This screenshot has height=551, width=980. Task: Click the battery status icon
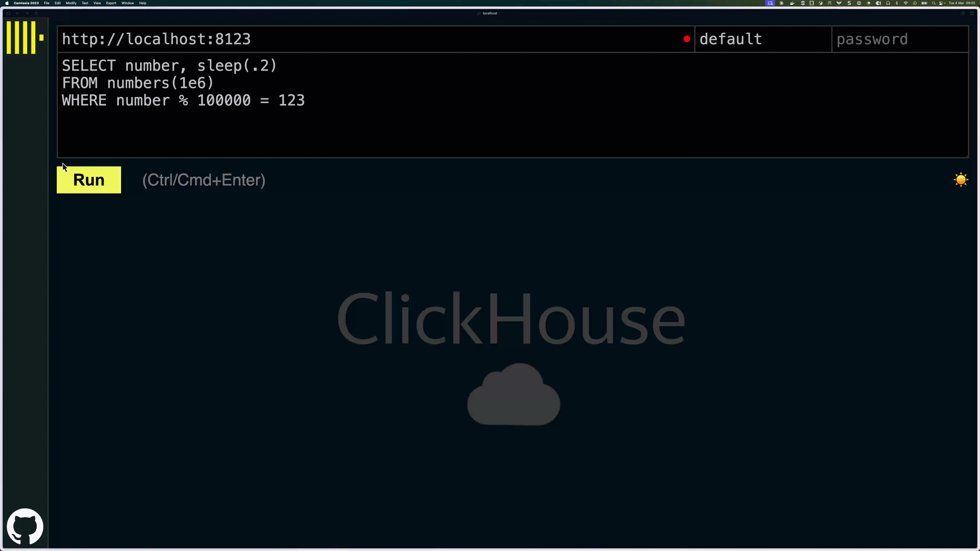pyautogui.click(x=924, y=3)
